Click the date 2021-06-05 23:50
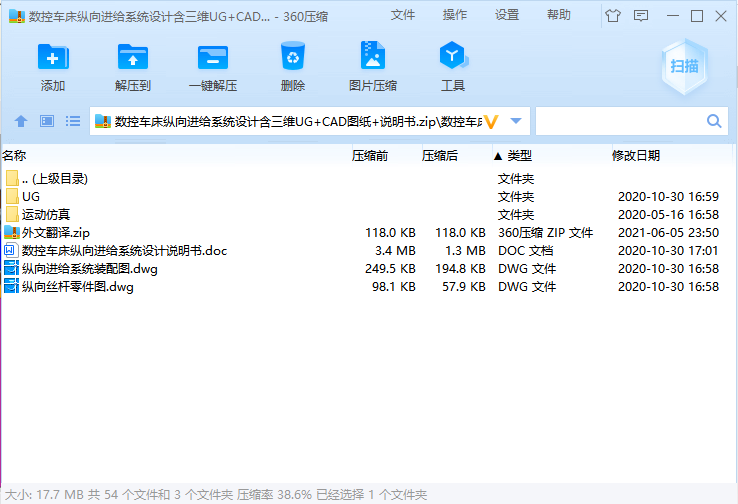Screen dimensions: 738x504 668,233
